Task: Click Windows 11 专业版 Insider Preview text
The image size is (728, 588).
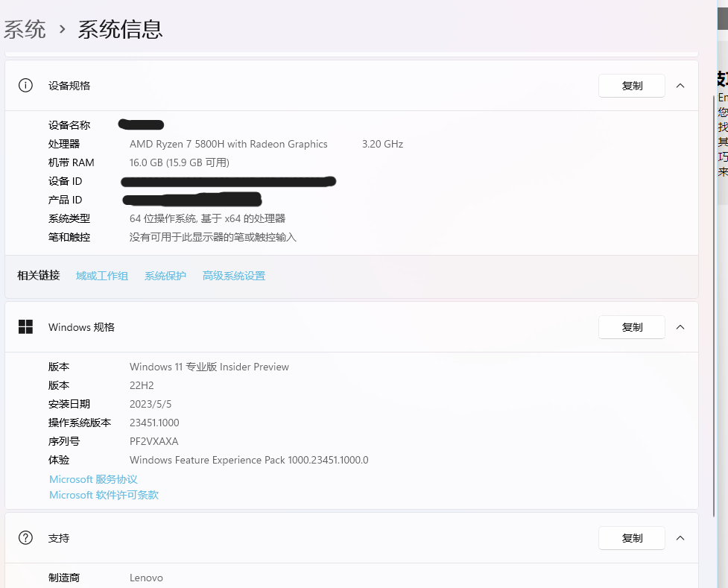Action: tap(209, 367)
